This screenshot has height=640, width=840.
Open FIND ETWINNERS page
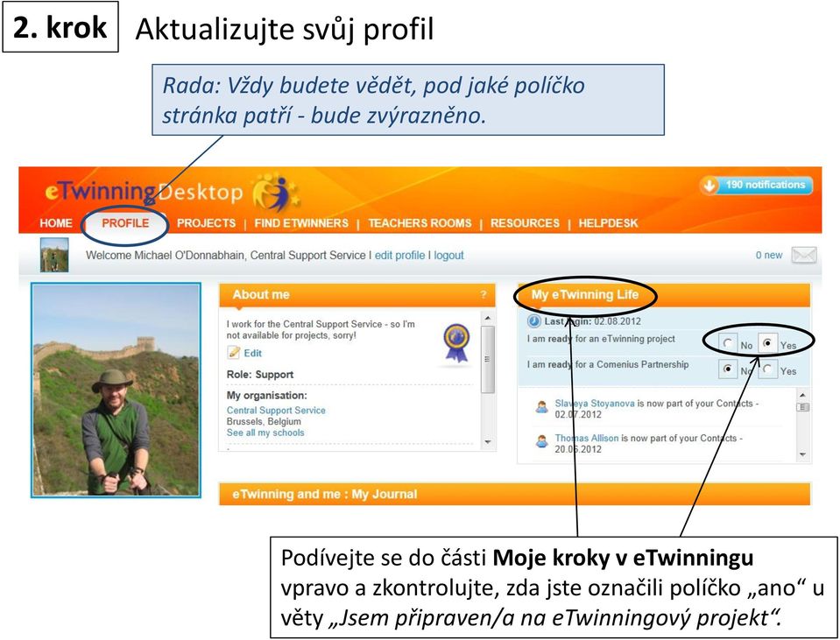pos(301,223)
